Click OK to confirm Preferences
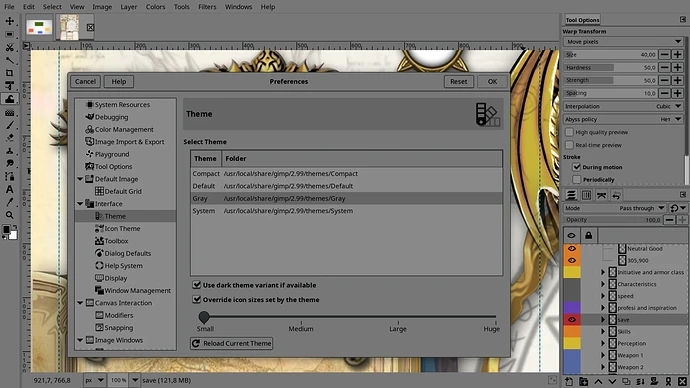 coord(492,81)
